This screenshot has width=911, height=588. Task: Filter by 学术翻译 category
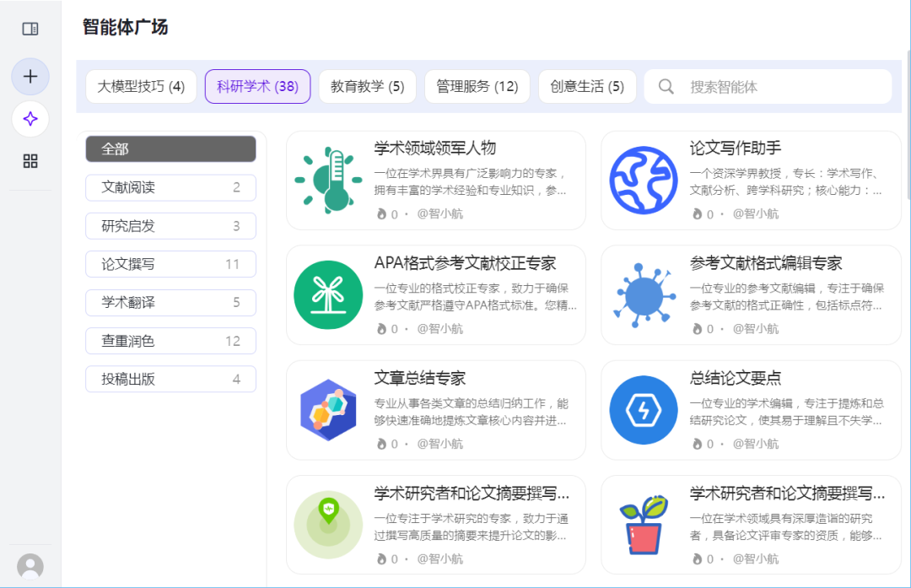pyautogui.click(x=170, y=302)
